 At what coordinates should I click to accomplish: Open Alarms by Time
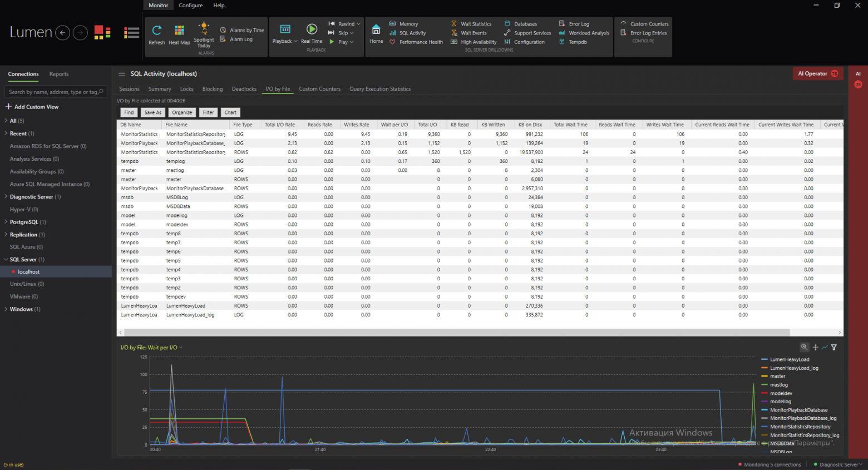coord(242,30)
